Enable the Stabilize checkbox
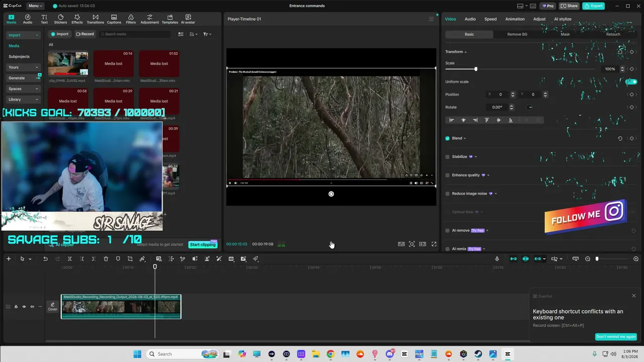Viewport: 644px width, 362px height. click(447, 157)
